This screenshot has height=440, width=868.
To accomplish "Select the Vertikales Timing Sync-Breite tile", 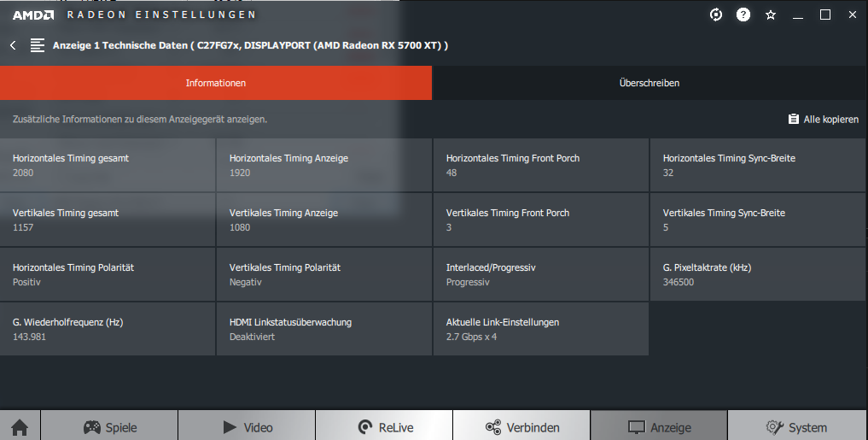I will pos(758,220).
